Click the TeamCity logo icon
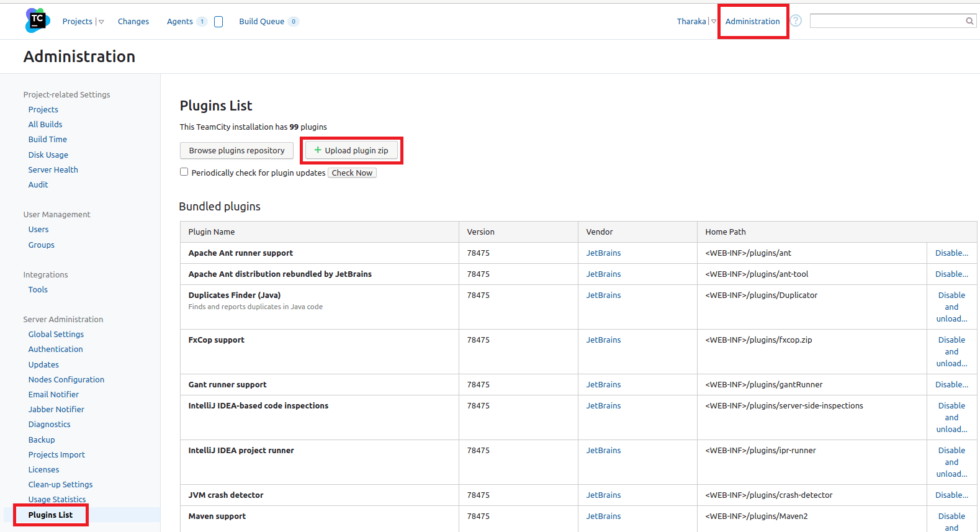 37,20
